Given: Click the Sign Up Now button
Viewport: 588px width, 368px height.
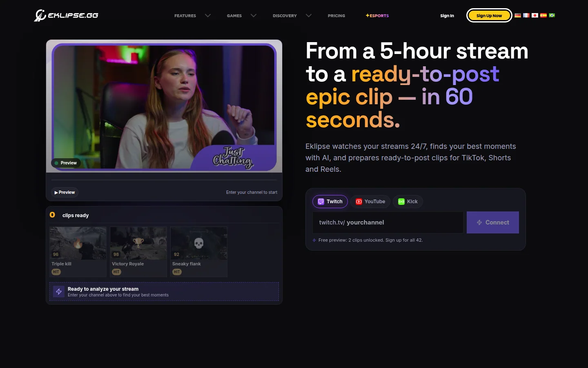Looking at the screenshot, I should pos(489,16).
